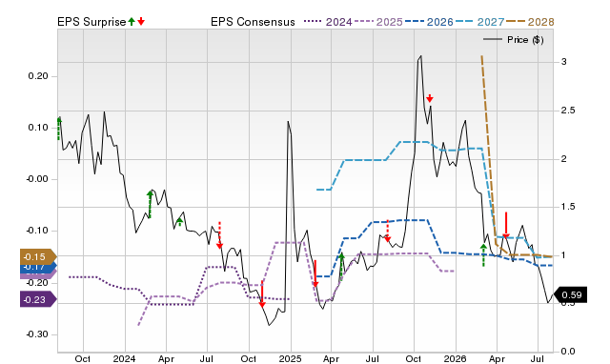Screen dimensions: 610x364
Task: Click the 1.5 label on the price axis
Action: [568, 207]
